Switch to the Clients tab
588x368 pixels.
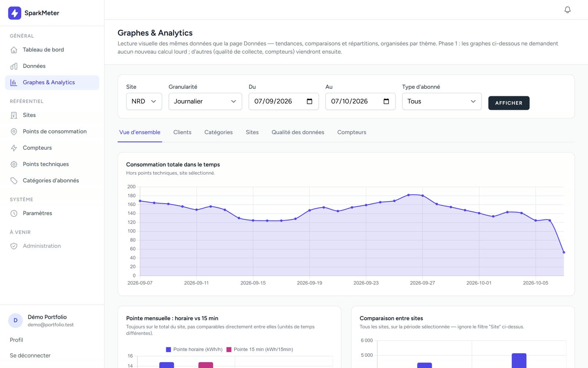click(182, 132)
